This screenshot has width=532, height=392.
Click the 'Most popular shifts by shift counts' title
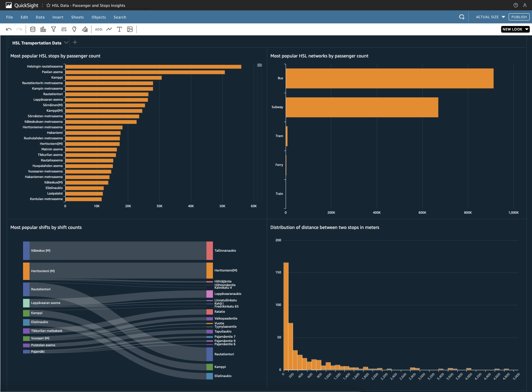coord(46,227)
